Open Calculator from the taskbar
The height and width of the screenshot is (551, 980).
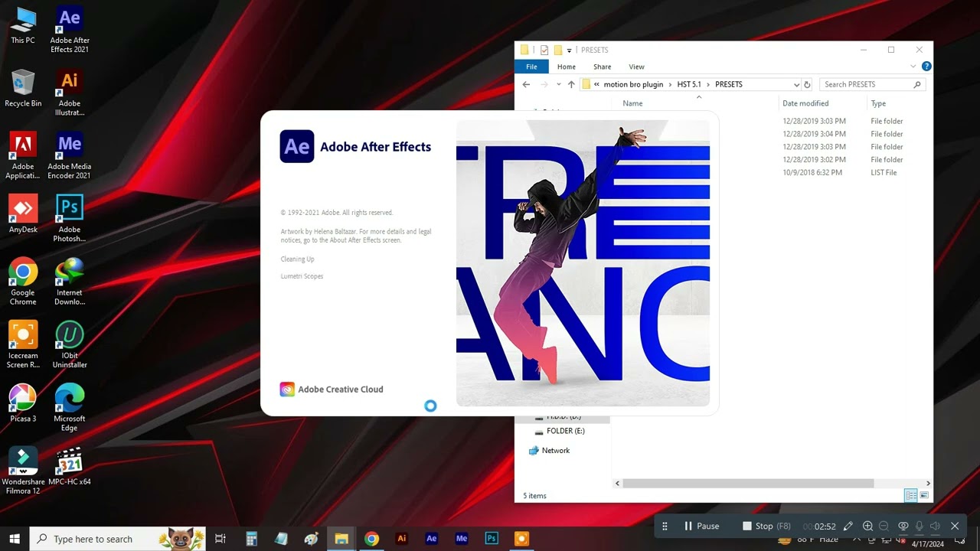[251, 539]
